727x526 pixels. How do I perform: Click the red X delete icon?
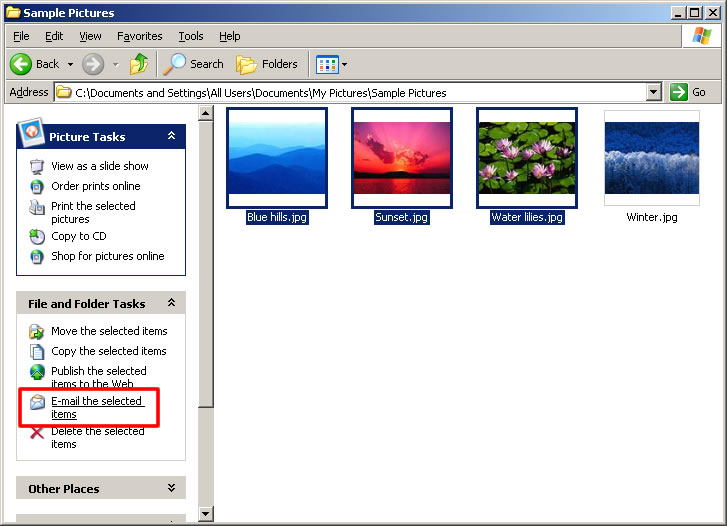tap(37, 433)
